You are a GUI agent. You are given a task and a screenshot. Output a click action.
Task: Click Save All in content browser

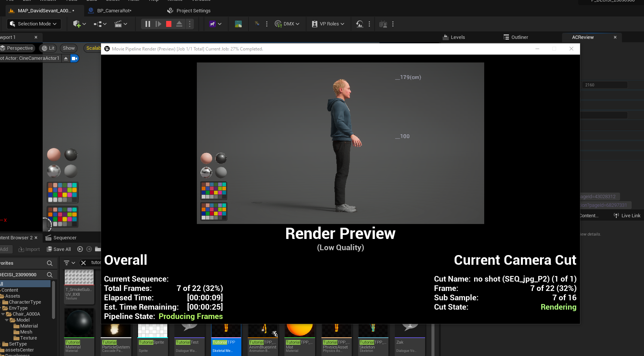59,249
